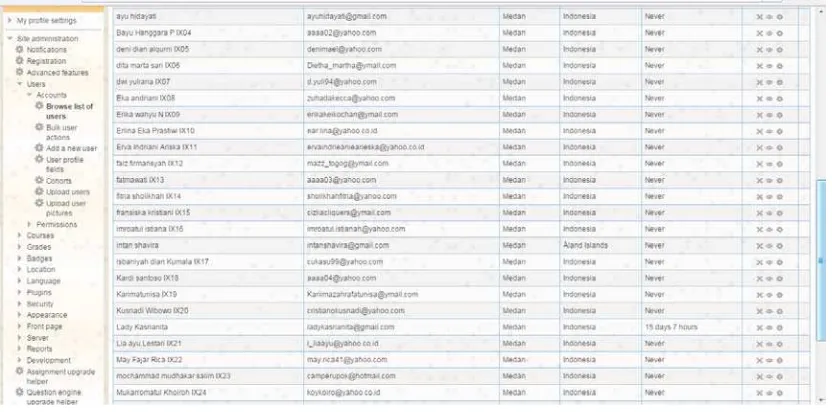Open Cohorts admin link
This screenshot has height=412, width=832.
59,181
